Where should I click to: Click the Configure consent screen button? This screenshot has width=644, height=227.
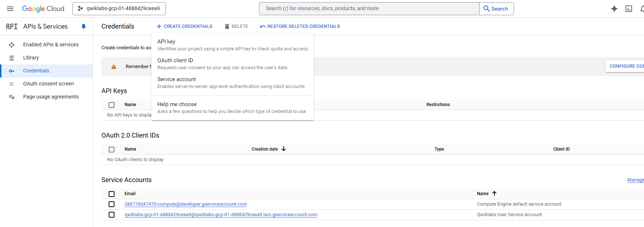click(x=625, y=66)
